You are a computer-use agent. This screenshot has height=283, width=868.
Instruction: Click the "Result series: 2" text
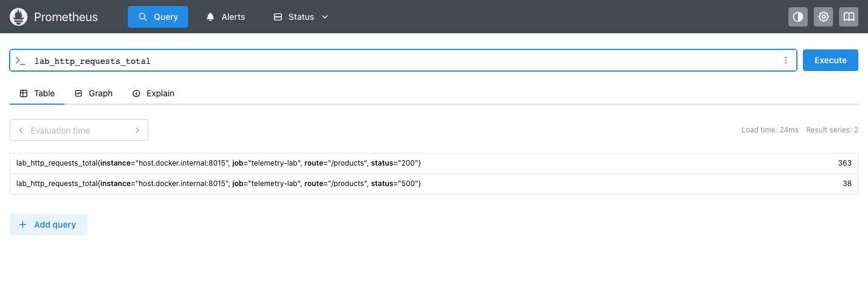click(x=832, y=130)
